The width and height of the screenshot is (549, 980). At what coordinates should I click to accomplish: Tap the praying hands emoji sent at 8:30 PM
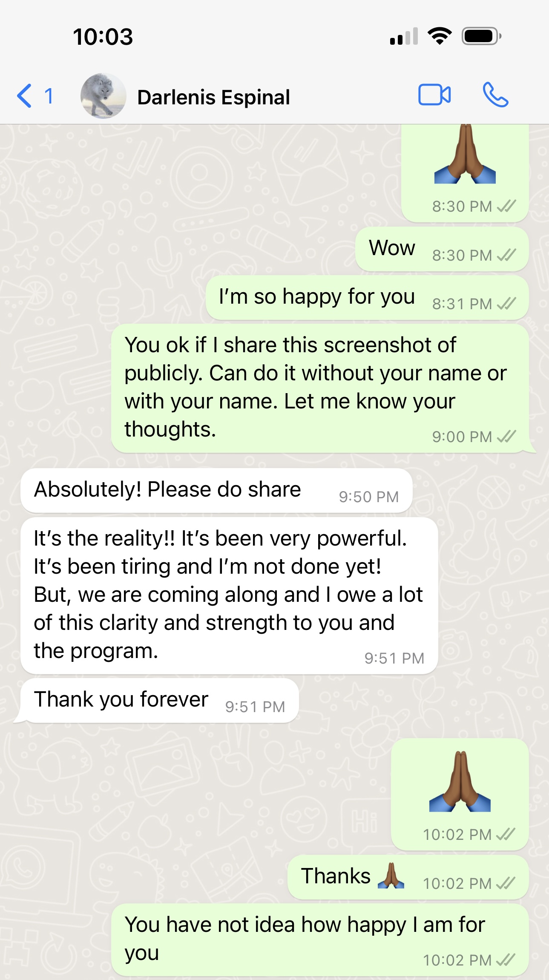click(465, 154)
